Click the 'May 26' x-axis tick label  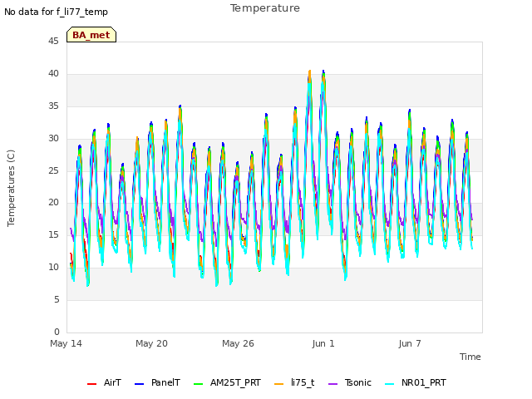239,343
